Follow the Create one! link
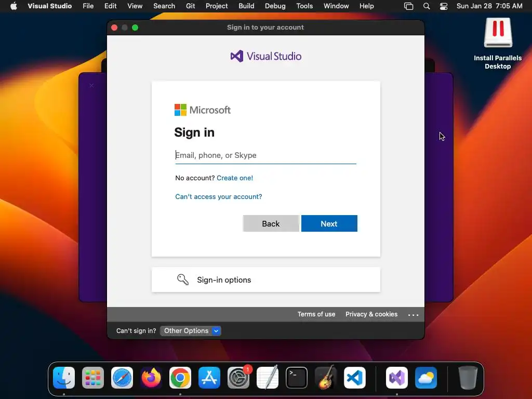Image resolution: width=532 pixels, height=399 pixels. 235,178
